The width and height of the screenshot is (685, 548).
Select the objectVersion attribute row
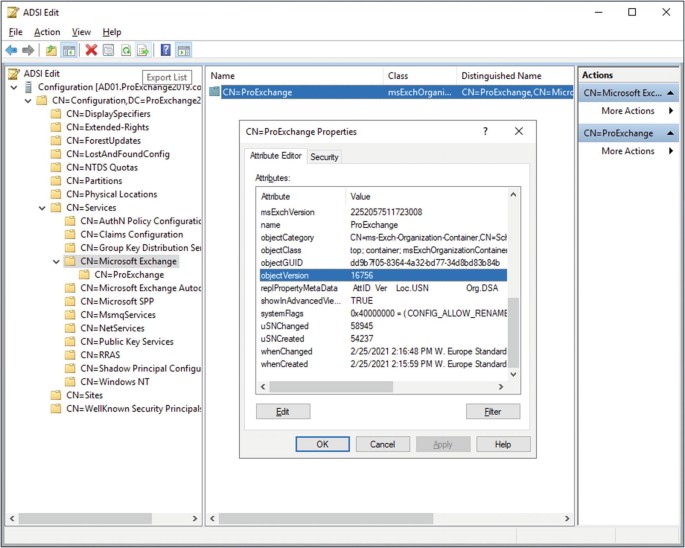(383, 275)
